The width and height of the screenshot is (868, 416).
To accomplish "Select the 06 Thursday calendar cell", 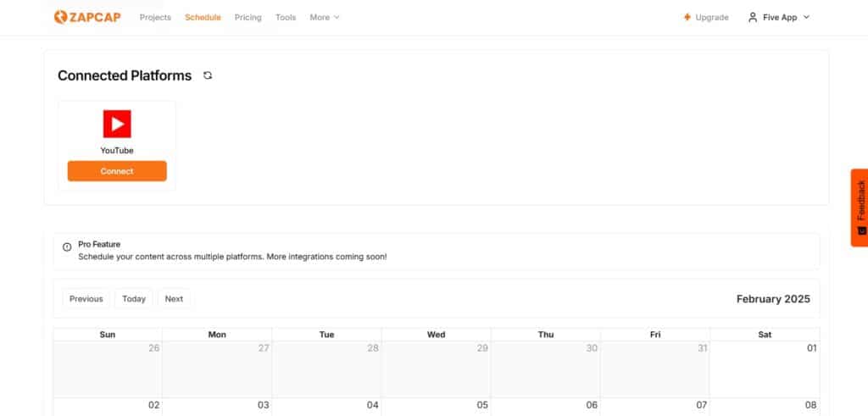I will tap(546, 408).
